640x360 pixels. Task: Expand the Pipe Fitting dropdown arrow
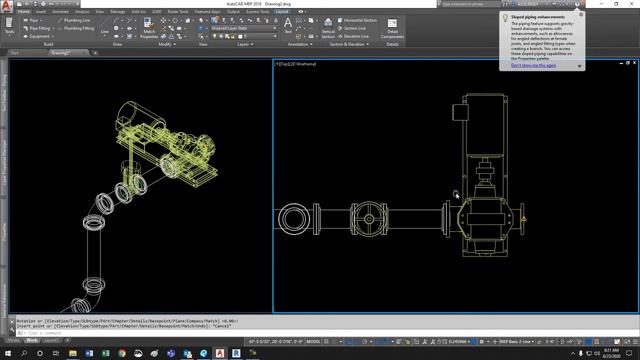pos(53,28)
